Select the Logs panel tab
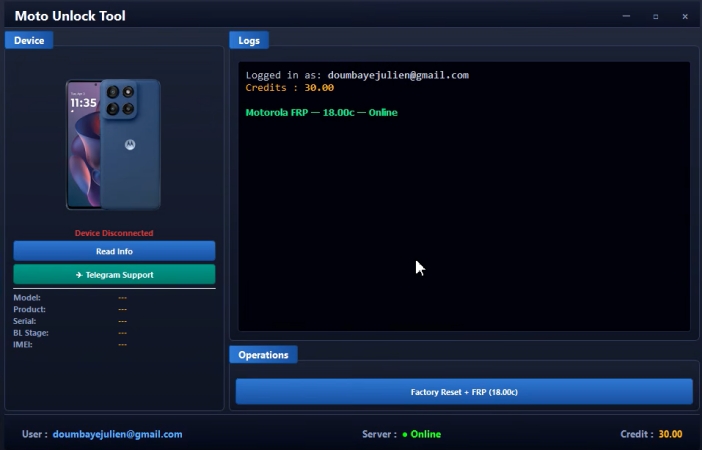The width and height of the screenshot is (702, 450). point(249,40)
